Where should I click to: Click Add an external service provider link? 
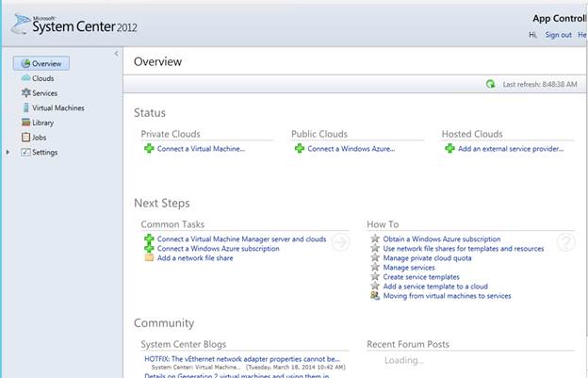(511, 149)
